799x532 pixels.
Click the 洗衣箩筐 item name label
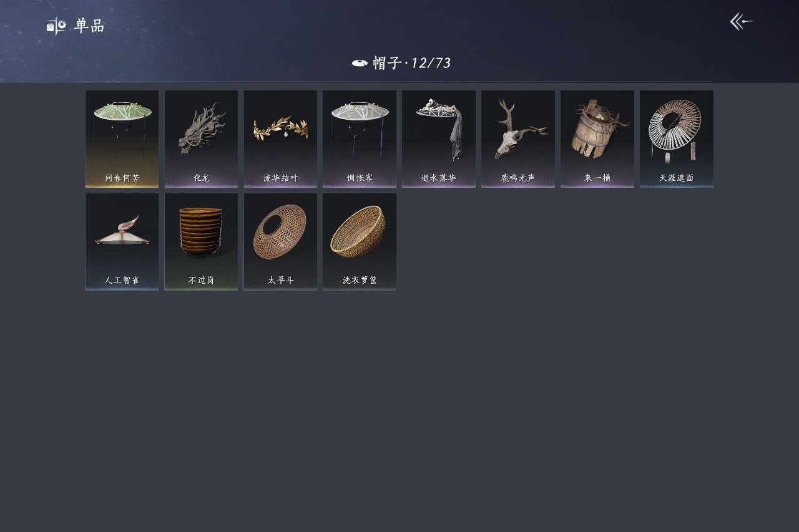pyautogui.click(x=360, y=281)
